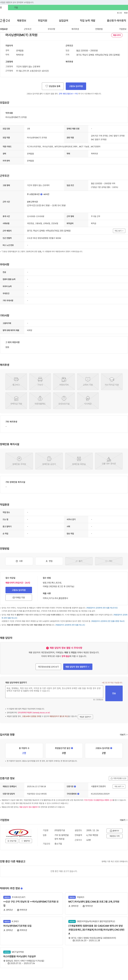Go to the 우대사항 section tab
Screen dimensions: 128x980
coord(51,29)
